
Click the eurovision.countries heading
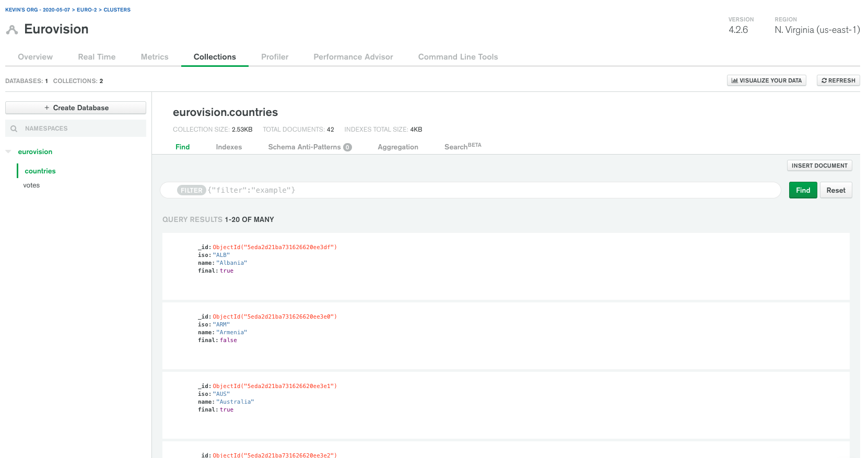225,112
